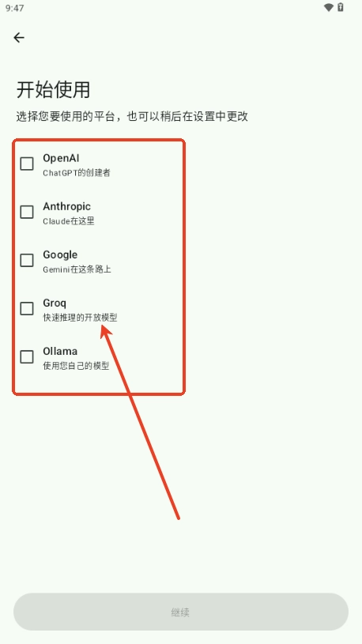Click the Groq platform name
The width and height of the screenshot is (362, 644).
tap(55, 303)
